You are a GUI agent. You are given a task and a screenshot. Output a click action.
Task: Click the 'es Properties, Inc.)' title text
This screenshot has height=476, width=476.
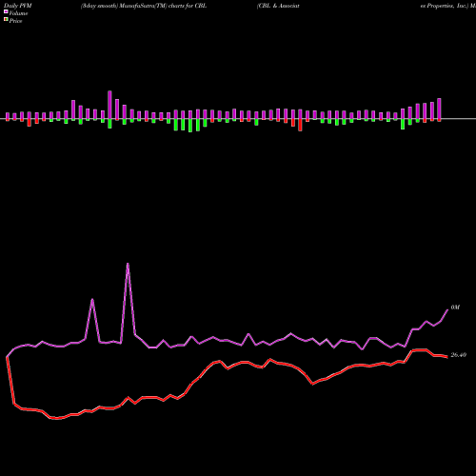tap(445, 6)
